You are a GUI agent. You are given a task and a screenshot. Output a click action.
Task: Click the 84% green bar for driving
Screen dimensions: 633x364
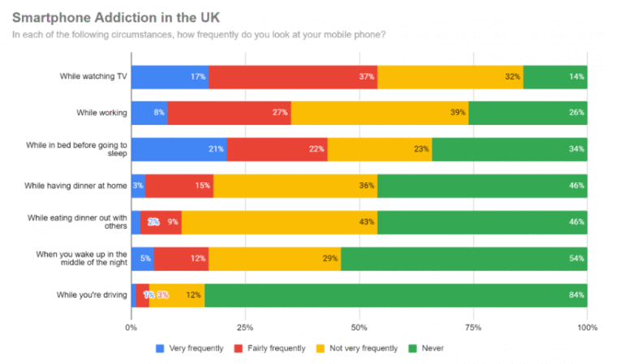(396, 295)
